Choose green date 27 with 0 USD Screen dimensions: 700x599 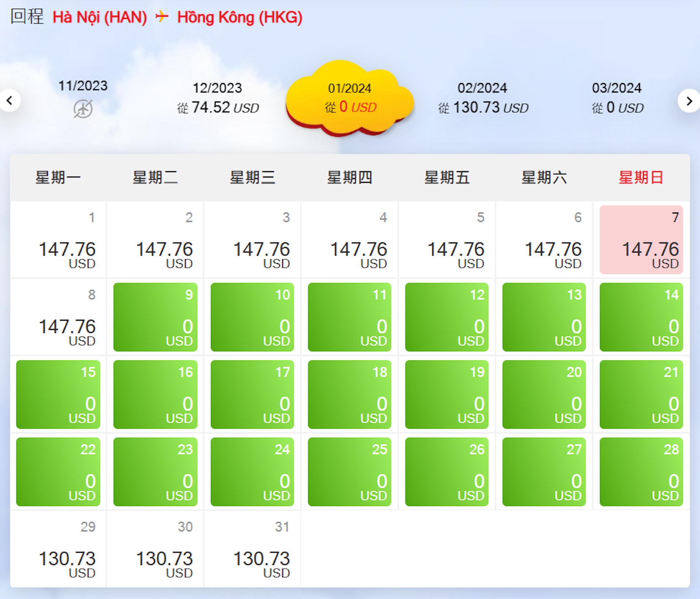point(544,472)
